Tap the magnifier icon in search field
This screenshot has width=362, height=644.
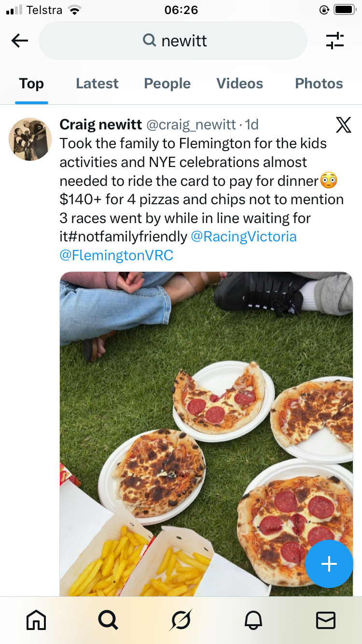click(x=150, y=41)
